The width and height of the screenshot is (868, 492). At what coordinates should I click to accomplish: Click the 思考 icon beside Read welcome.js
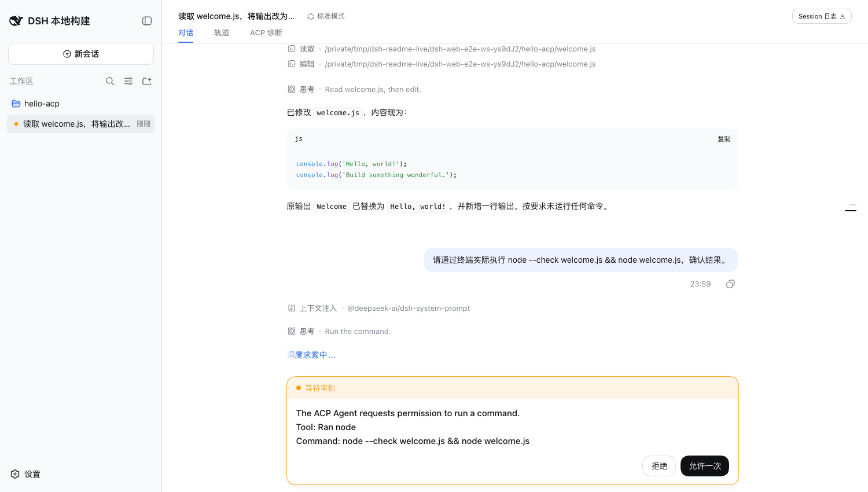click(292, 89)
